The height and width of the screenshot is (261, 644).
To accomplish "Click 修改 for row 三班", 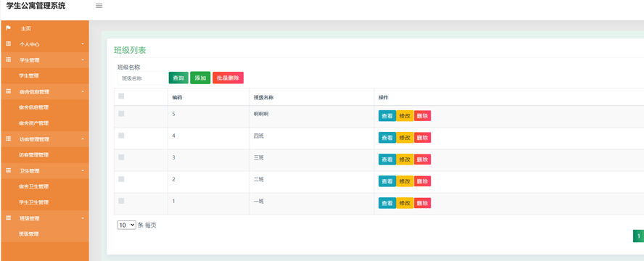I will click(x=405, y=159).
